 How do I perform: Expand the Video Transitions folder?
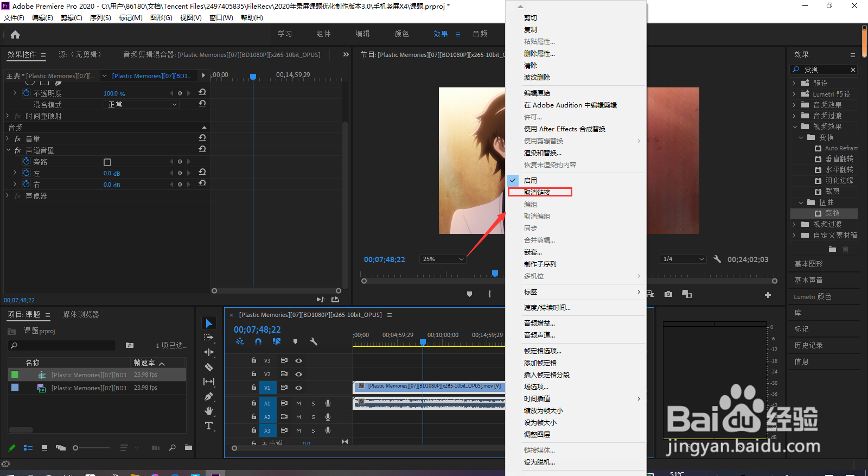(x=794, y=224)
